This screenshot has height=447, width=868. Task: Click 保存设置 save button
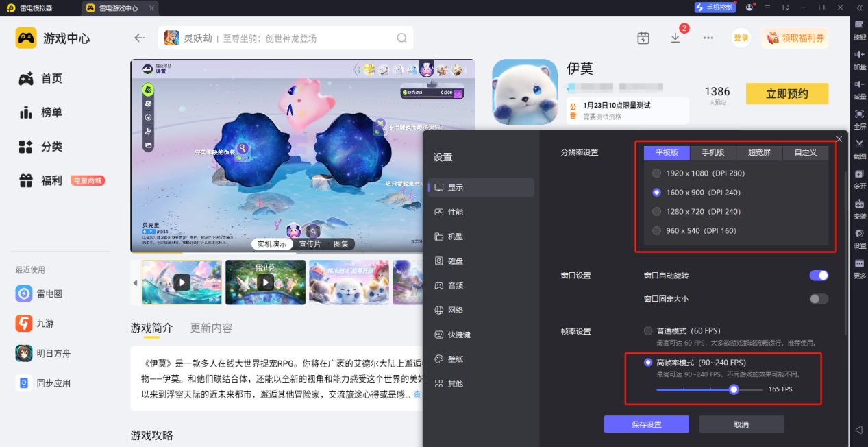point(646,424)
